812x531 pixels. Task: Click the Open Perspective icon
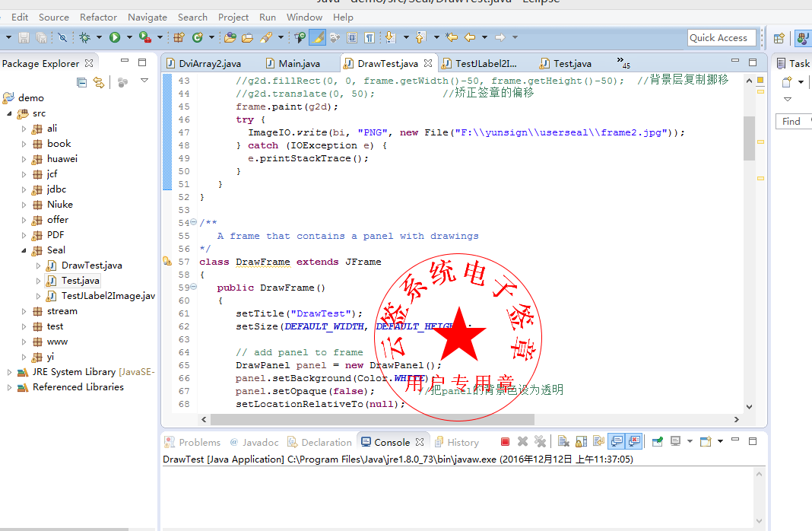779,38
